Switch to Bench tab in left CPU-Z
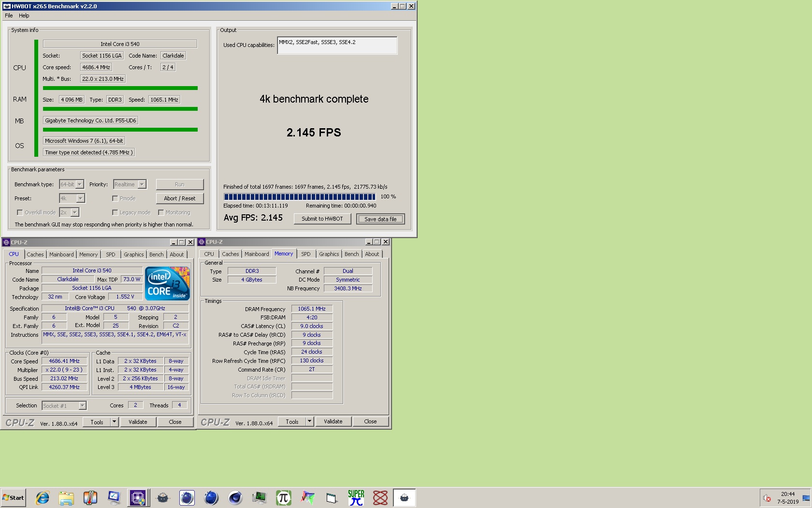 pyautogui.click(x=157, y=254)
